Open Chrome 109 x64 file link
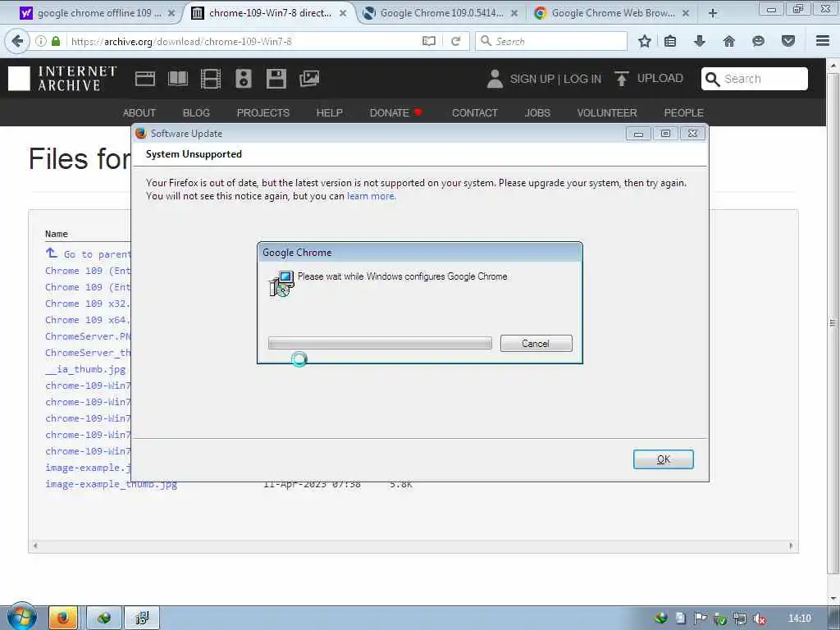This screenshot has width=840, height=630. click(88, 320)
